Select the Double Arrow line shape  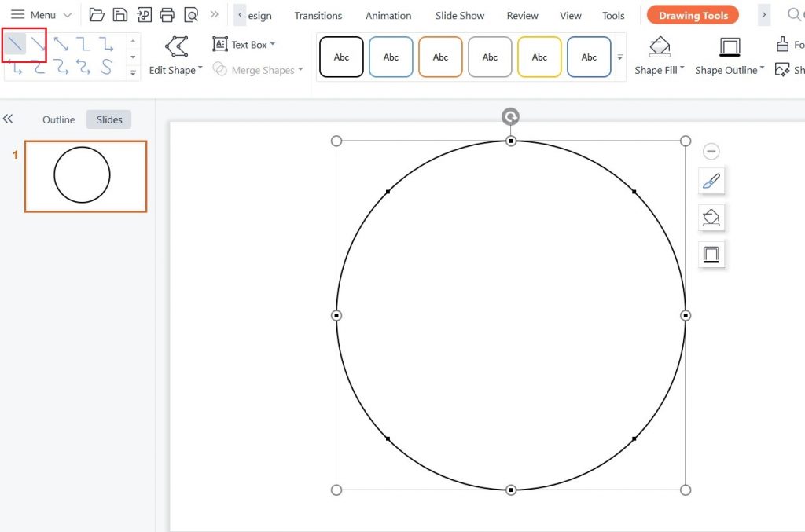point(61,45)
